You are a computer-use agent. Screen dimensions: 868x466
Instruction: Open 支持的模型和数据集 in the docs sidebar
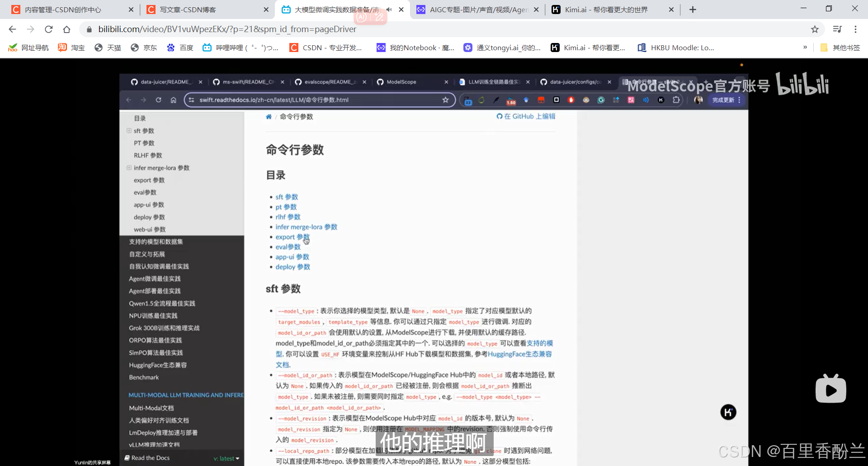click(156, 242)
